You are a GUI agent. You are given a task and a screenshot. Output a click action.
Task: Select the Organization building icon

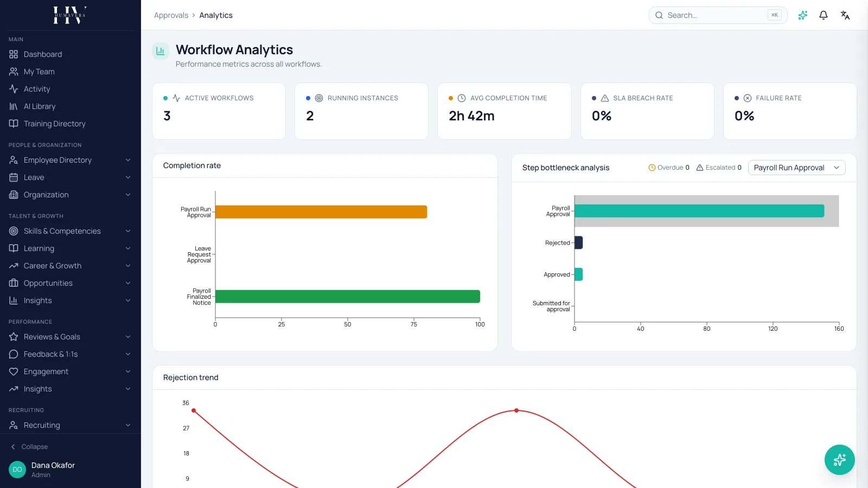click(14, 195)
